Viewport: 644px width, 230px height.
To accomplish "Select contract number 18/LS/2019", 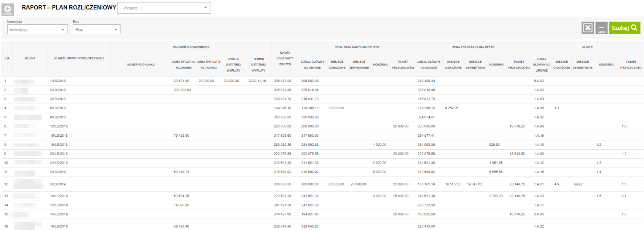I will click(59, 226).
